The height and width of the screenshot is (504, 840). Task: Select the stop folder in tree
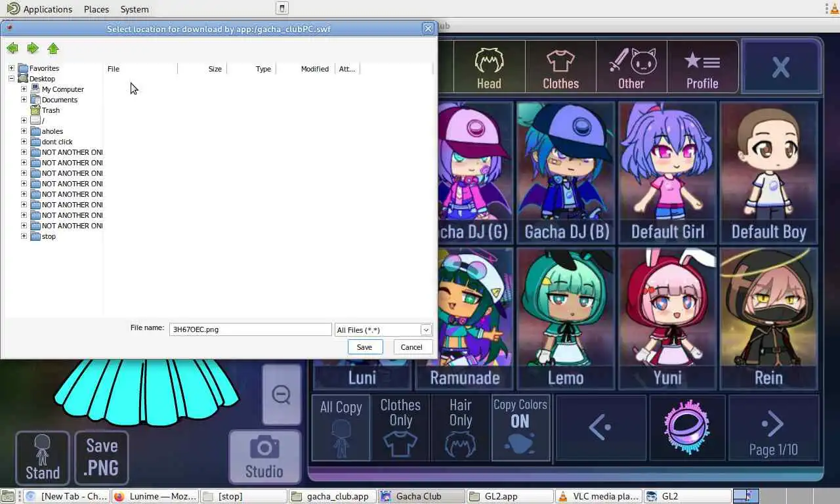[x=49, y=236]
